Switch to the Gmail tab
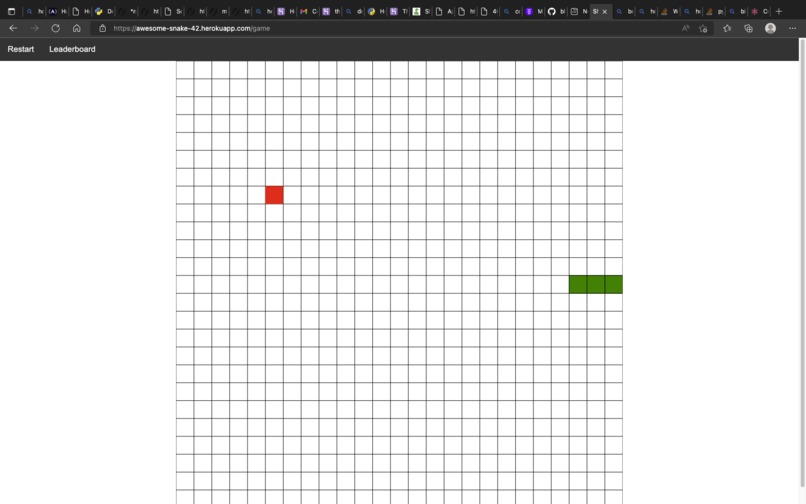Image resolution: width=806 pixels, height=504 pixels. 307,11
